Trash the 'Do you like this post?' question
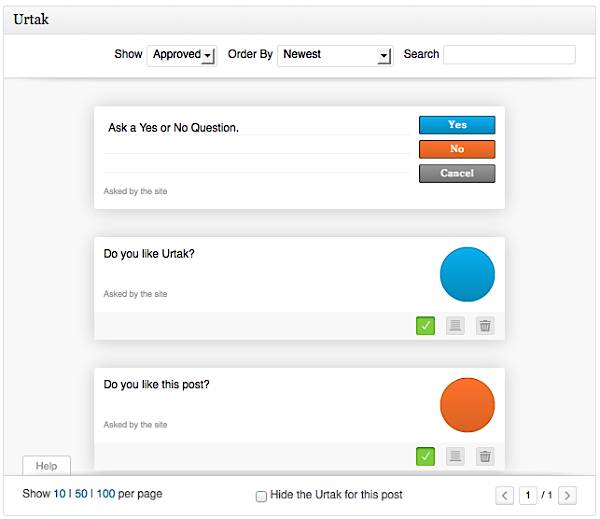 485,457
